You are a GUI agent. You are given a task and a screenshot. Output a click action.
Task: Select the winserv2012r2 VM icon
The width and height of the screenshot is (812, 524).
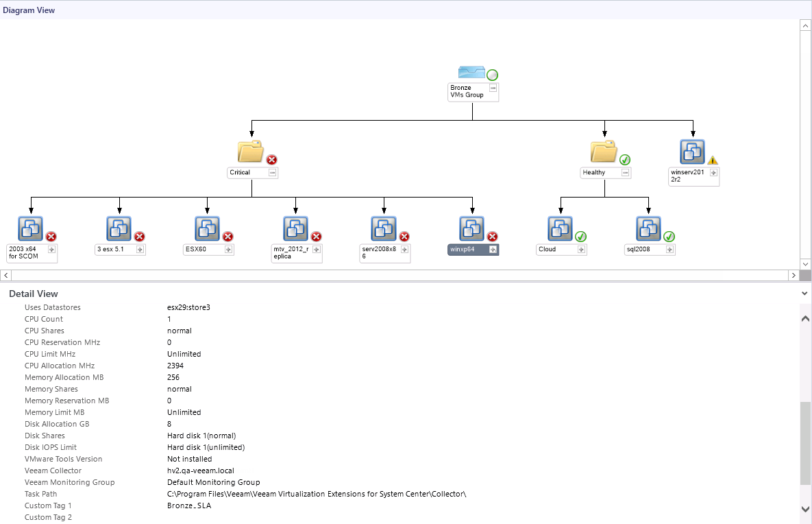pyautogui.click(x=692, y=152)
